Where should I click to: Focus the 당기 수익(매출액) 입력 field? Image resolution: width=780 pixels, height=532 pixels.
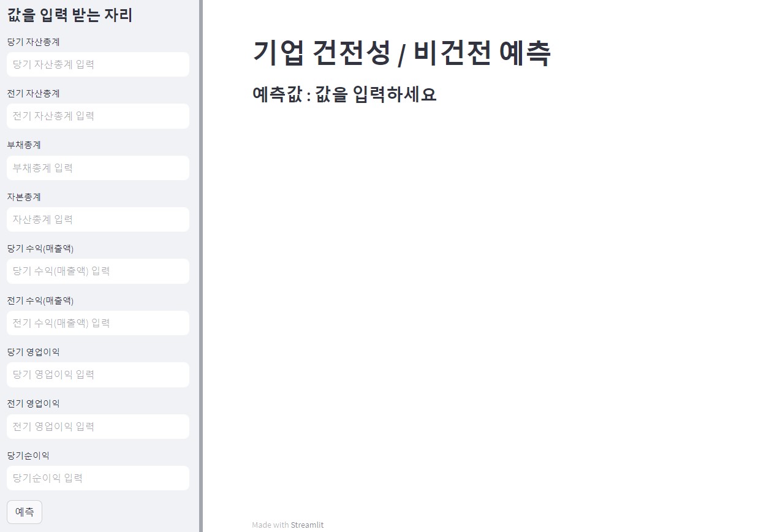pyautogui.click(x=97, y=271)
